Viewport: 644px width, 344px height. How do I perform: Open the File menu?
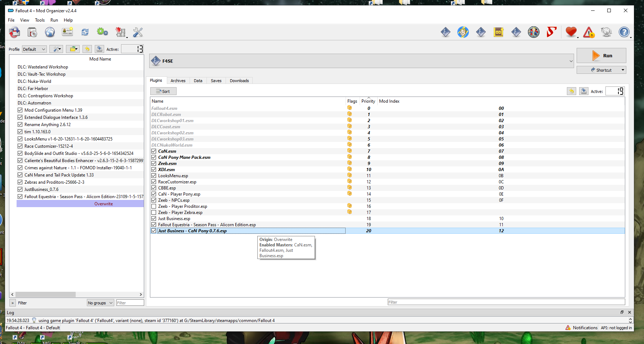11,20
